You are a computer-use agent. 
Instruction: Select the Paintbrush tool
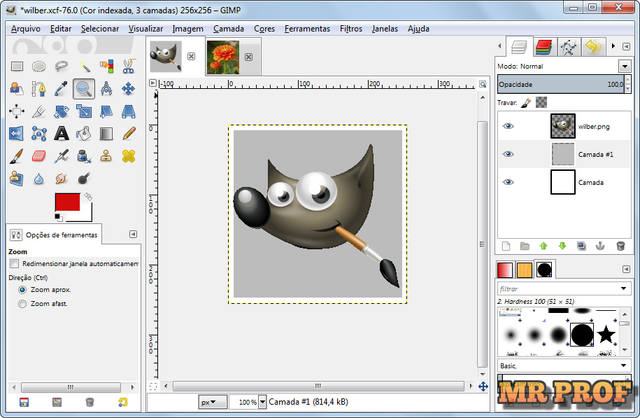click(17, 156)
